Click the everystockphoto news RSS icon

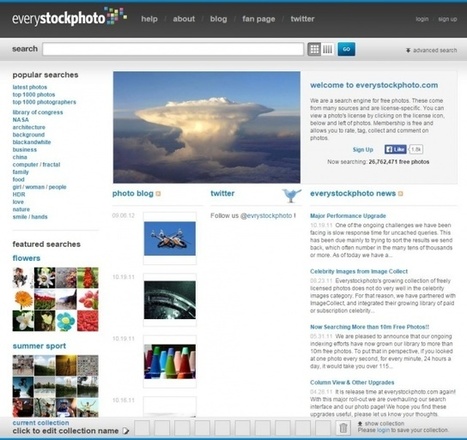(401, 194)
